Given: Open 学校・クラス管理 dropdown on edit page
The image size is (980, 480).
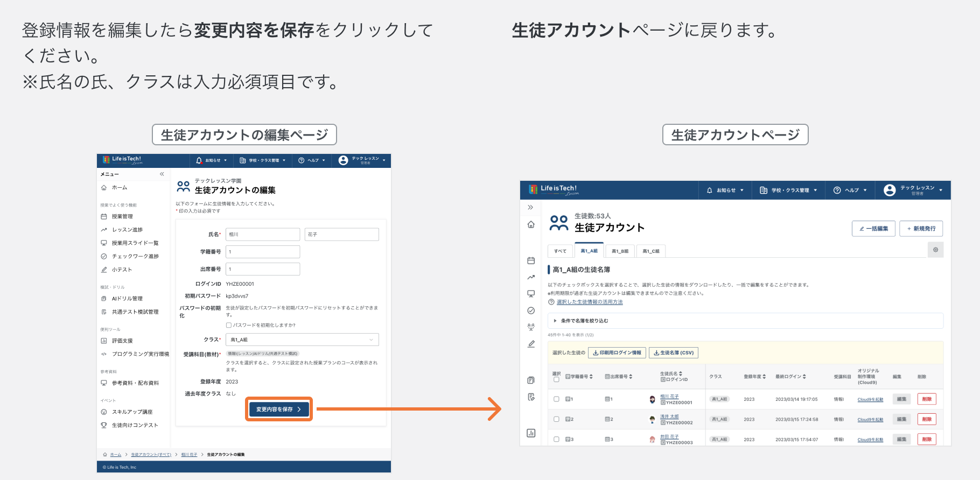Looking at the screenshot, I should tap(262, 160).
